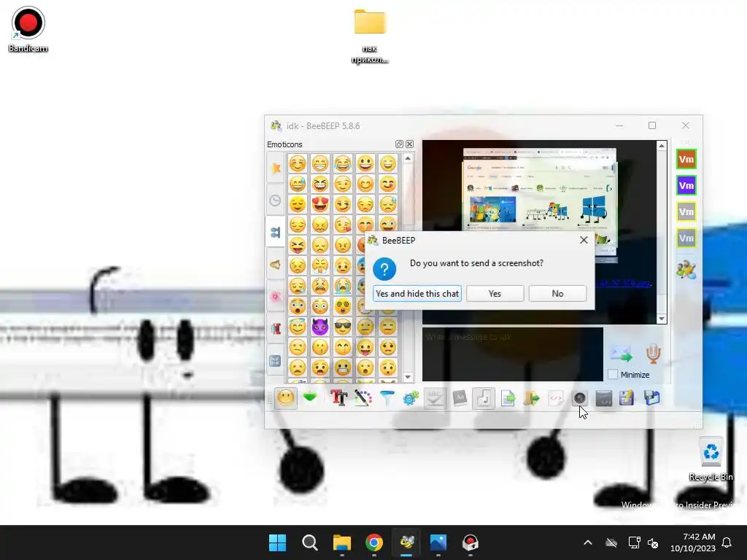
Task: Click the camera screenshot toolbar icon
Action: coord(579,397)
